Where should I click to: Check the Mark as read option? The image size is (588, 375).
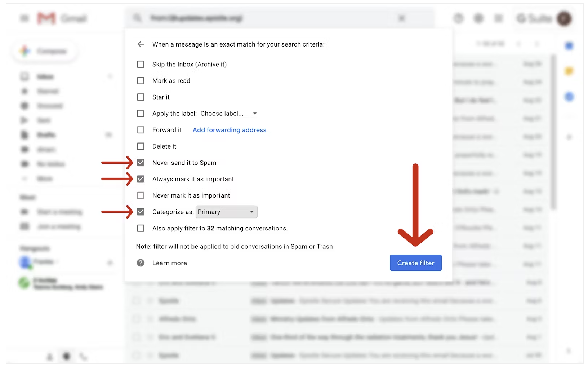[x=141, y=81]
